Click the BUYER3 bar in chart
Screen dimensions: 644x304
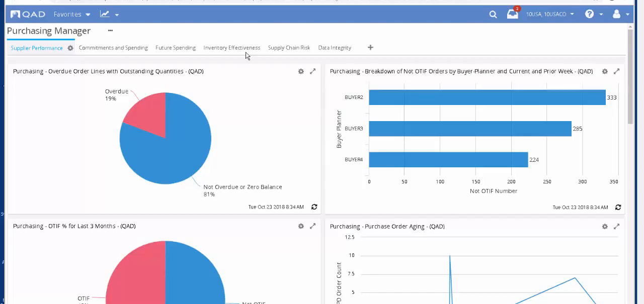point(470,129)
